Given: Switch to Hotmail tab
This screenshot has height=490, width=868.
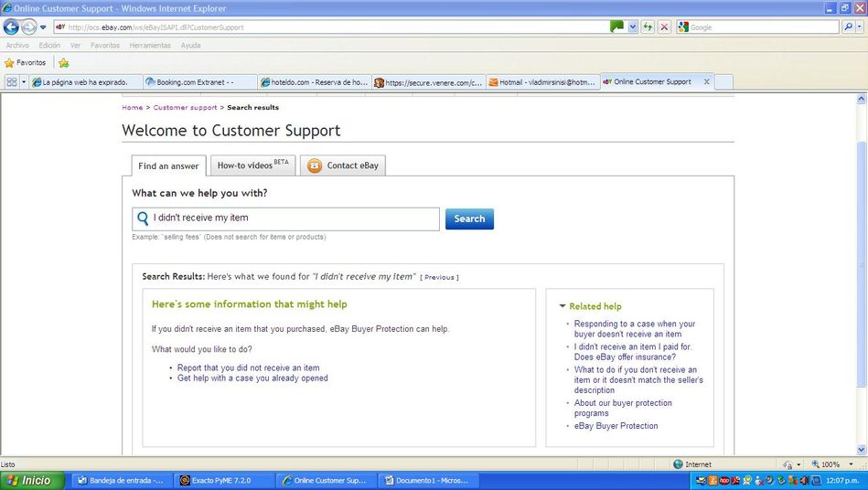Looking at the screenshot, I should [542, 82].
